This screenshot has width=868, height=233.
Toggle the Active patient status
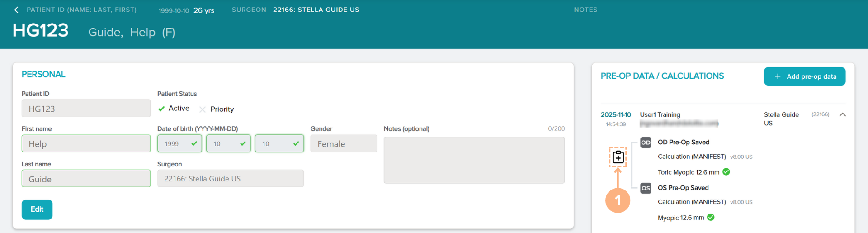174,109
